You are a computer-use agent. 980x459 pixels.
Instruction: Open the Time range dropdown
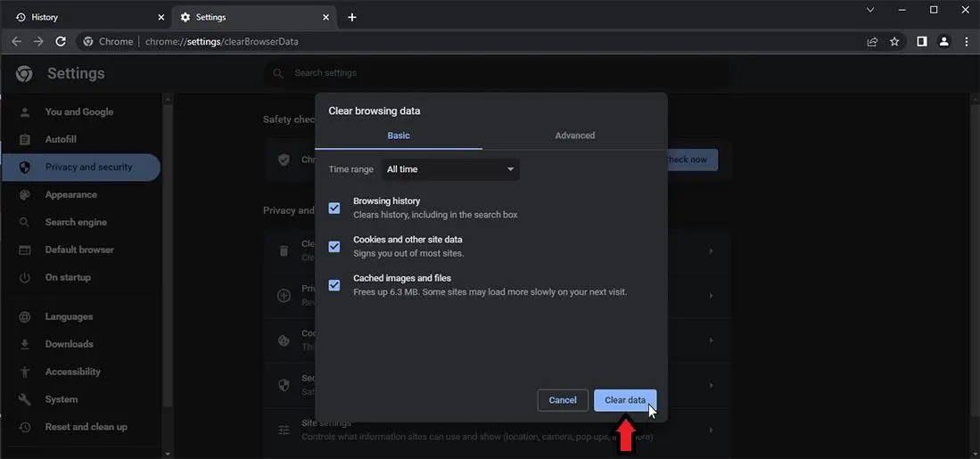[x=450, y=169]
